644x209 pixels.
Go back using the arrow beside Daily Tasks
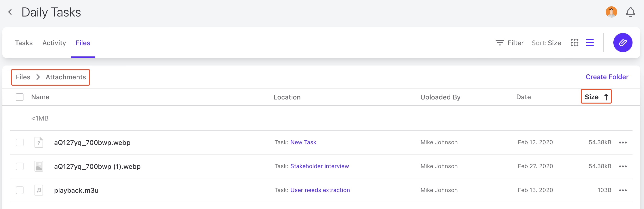coord(10,12)
